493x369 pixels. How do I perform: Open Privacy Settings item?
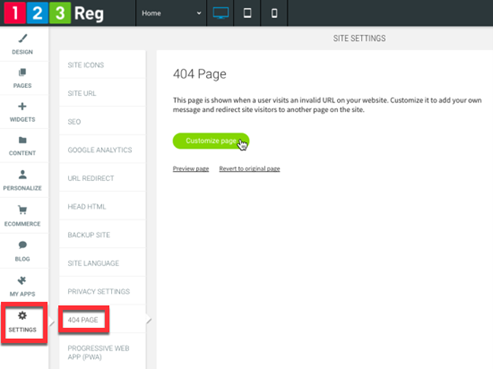[102, 291]
